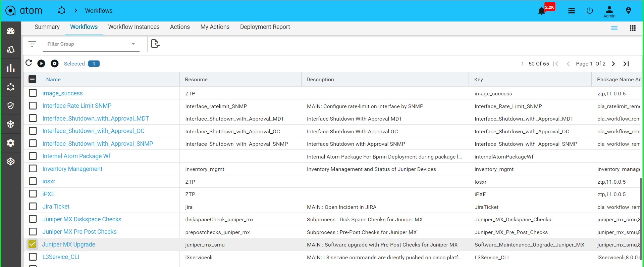Check the Interface_Shutdown_with_Approval_MDT checkbox
Image resolution: width=644 pixels, height=267 pixels.
tap(33, 118)
